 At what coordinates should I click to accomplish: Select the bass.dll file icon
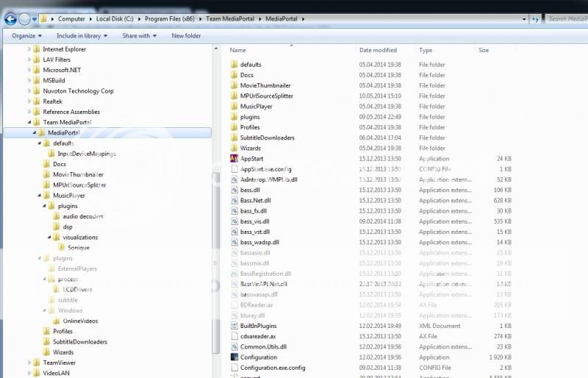[x=234, y=190]
